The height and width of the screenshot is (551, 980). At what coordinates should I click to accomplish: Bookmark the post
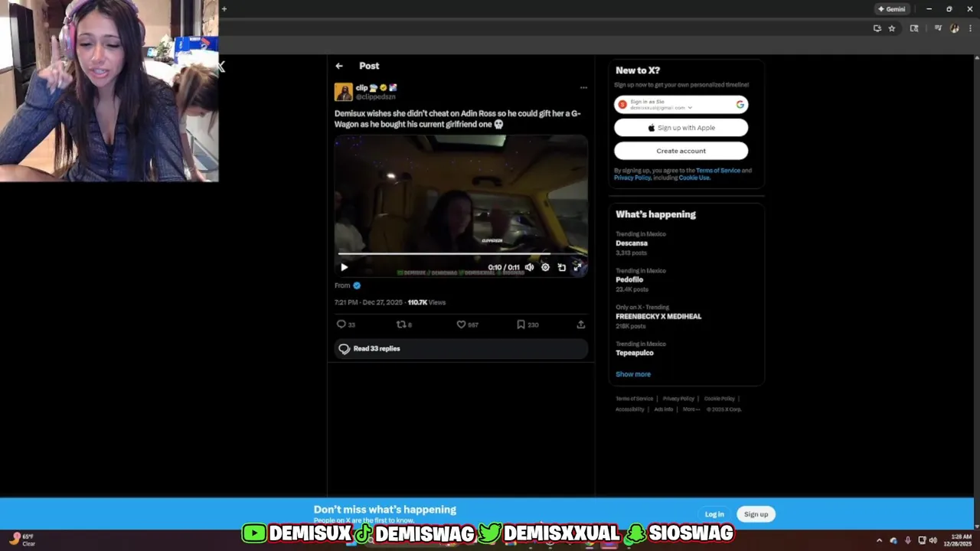[521, 324]
